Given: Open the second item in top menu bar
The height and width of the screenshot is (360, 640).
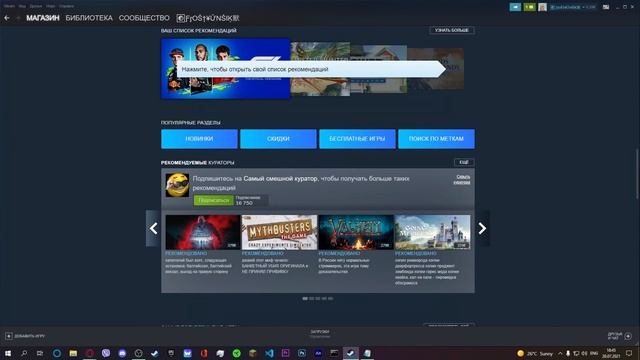Looking at the screenshot, I should coord(22,6).
